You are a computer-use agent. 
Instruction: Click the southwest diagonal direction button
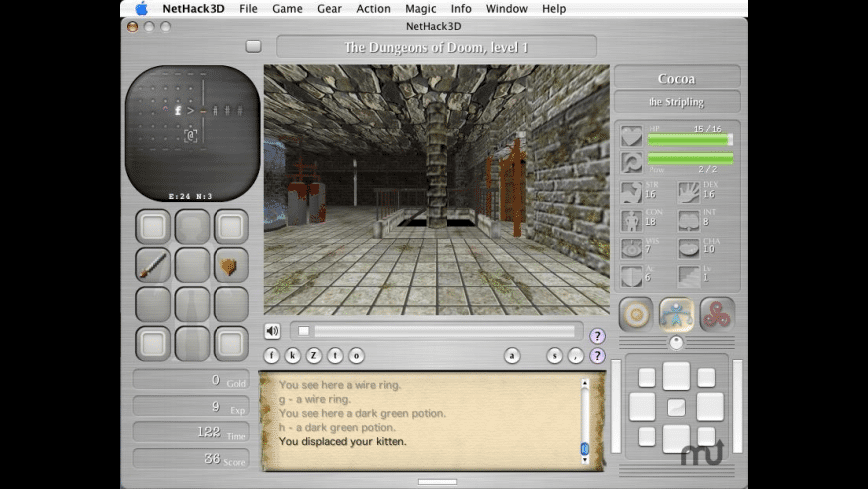(x=647, y=436)
